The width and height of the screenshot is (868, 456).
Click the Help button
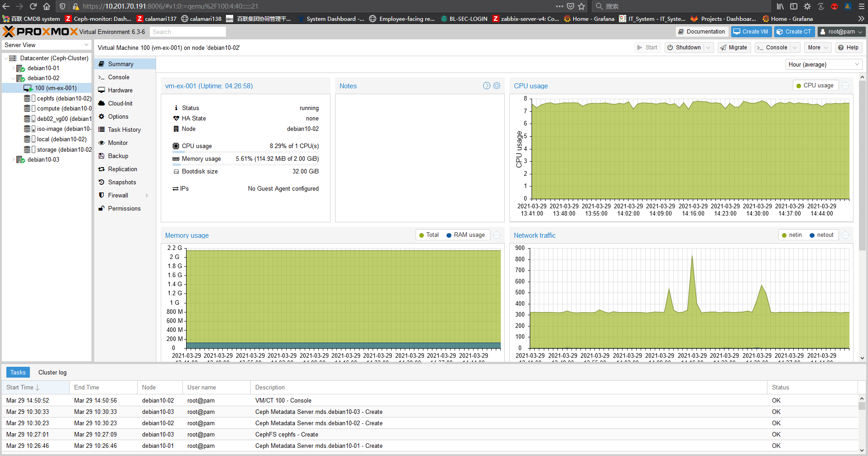click(x=849, y=48)
